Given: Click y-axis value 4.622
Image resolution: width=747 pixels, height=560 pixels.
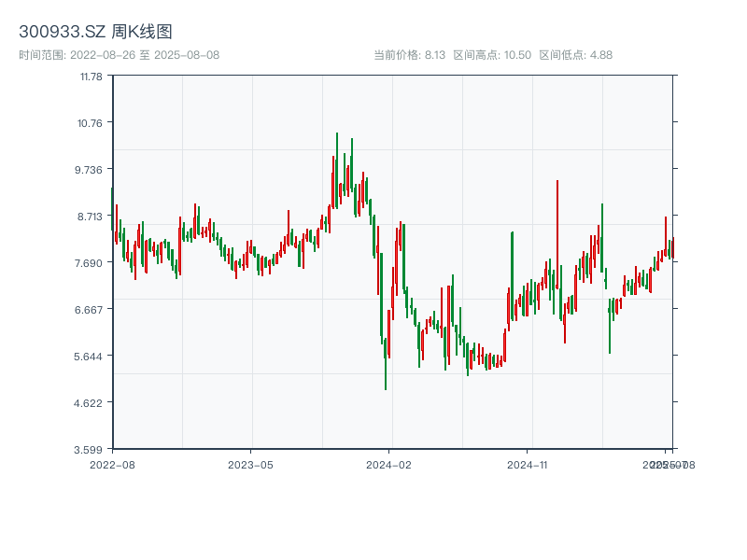Looking at the screenshot, I should pyautogui.click(x=88, y=403).
